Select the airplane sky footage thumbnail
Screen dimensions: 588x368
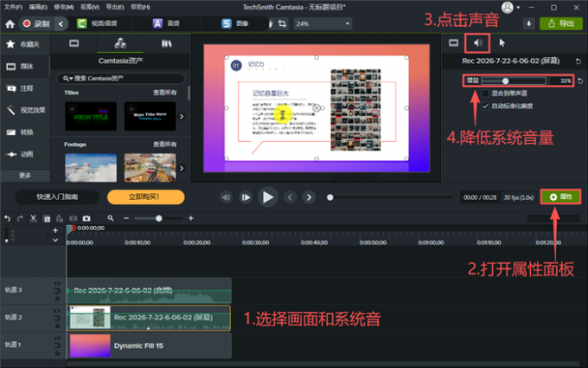91,167
